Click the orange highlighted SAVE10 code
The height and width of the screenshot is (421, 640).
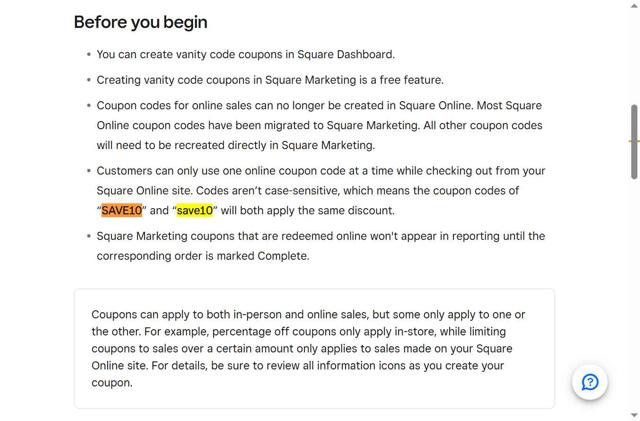coord(122,211)
